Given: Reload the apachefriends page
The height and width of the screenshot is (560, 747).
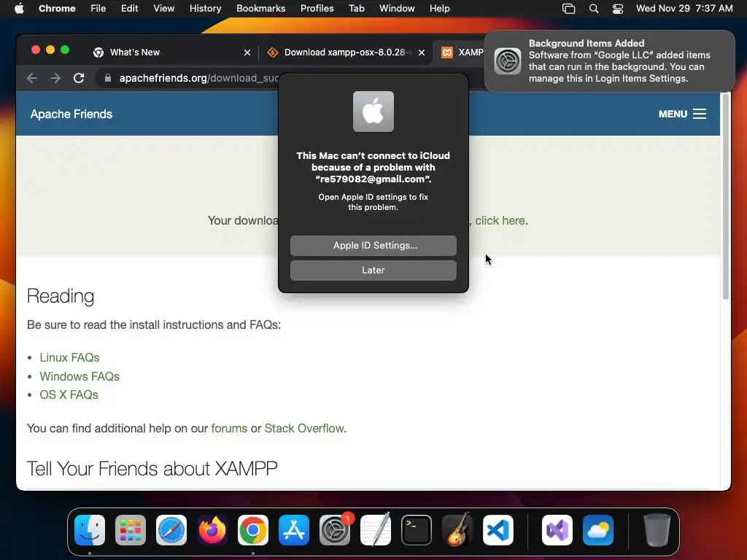Looking at the screenshot, I should coord(79,78).
